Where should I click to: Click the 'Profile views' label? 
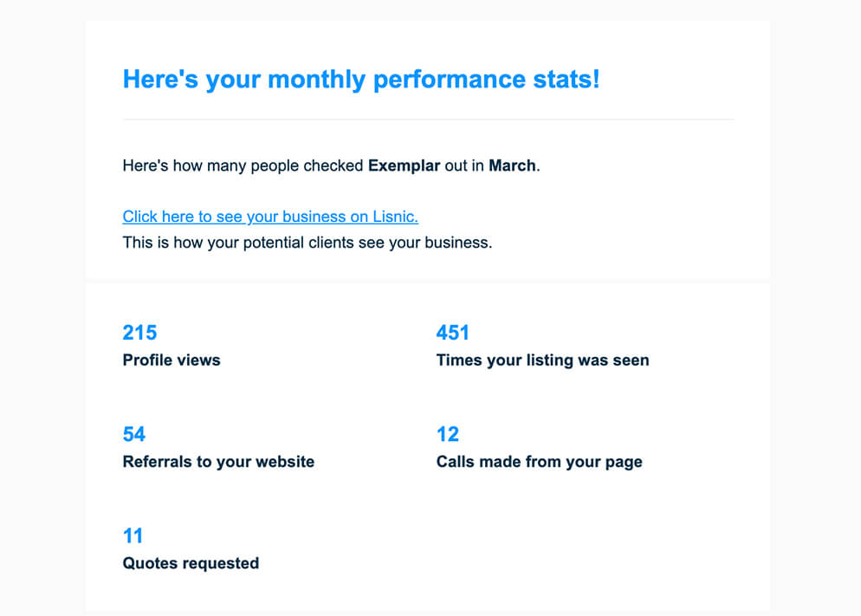(x=172, y=360)
